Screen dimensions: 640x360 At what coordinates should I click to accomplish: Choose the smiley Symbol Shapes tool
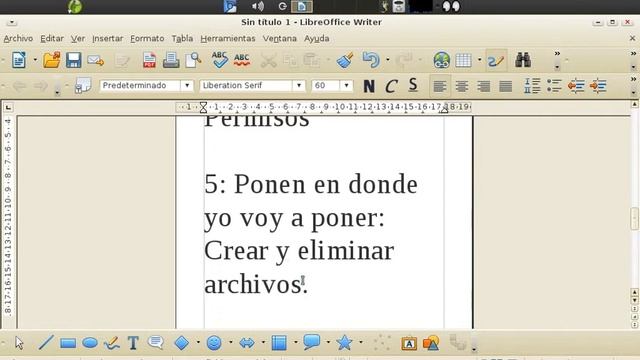coord(214,343)
